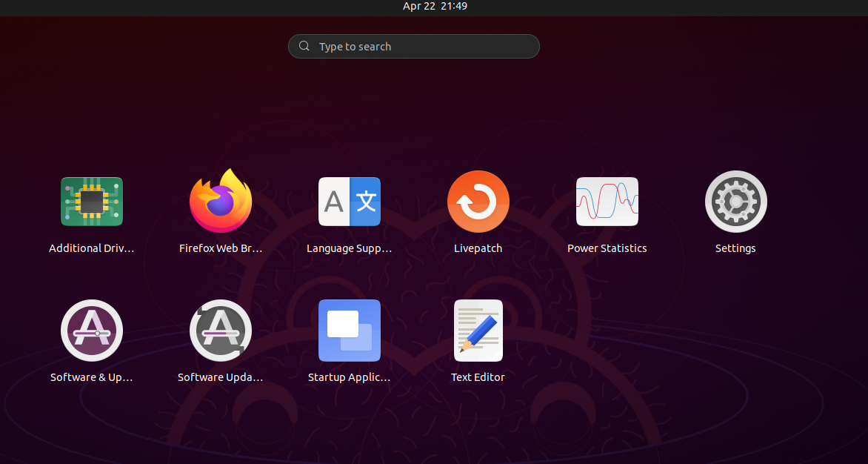
Task: Launch Firefox Web Browser
Action: click(x=220, y=202)
